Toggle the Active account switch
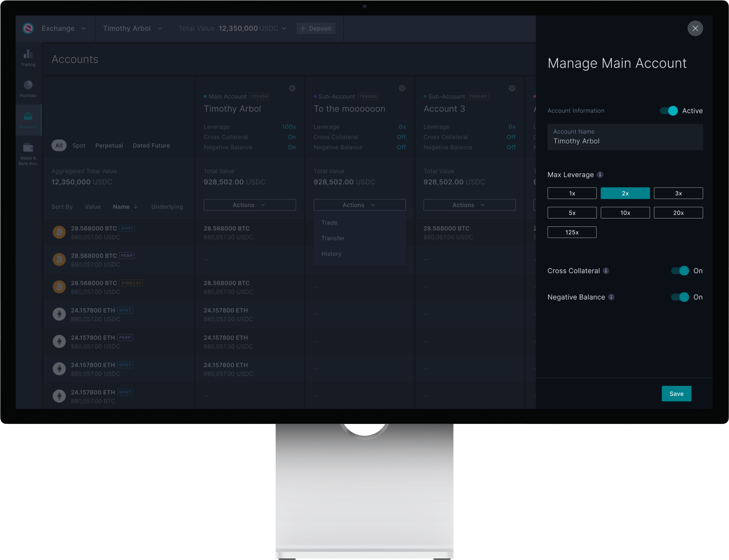Screen dimensions: 729x560 click(669, 111)
